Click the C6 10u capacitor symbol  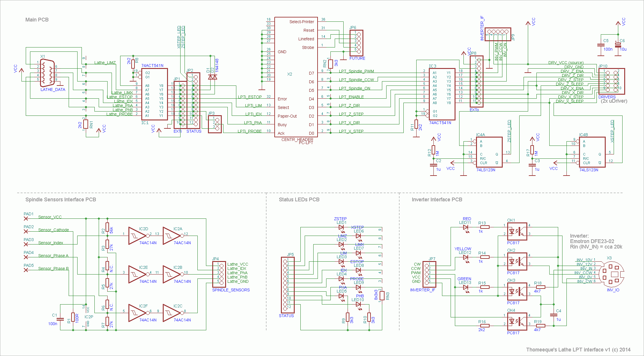618,45
